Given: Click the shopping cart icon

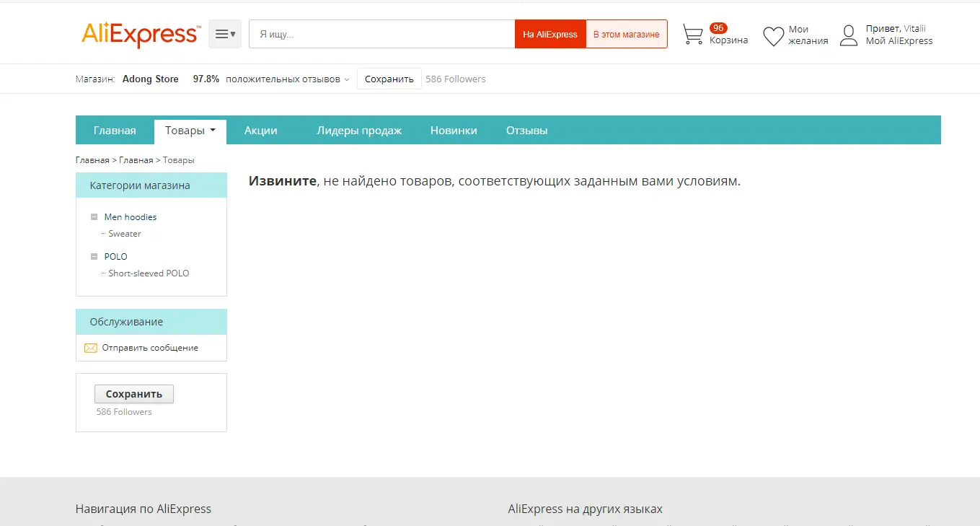Looking at the screenshot, I should point(693,35).
